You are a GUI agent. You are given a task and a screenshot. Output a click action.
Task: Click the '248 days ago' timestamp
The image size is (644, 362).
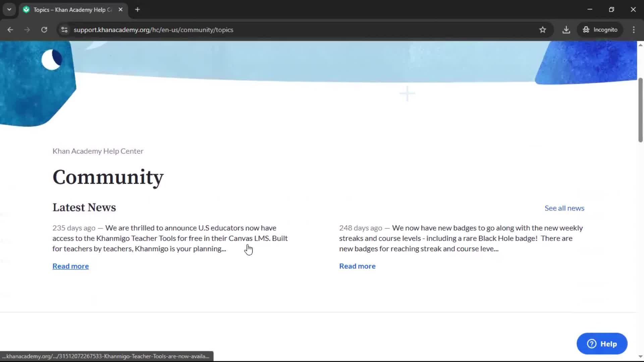[x=361, y=228]
